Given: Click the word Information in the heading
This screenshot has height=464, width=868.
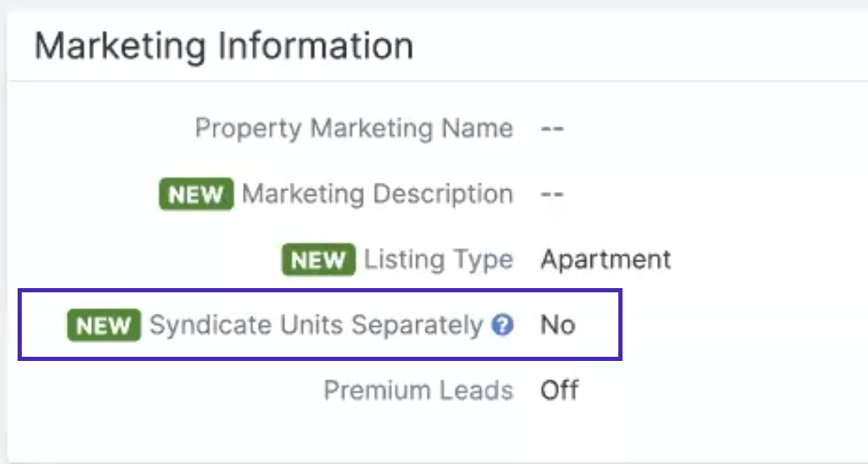Looking at the screenshot, I should point(316,45).
